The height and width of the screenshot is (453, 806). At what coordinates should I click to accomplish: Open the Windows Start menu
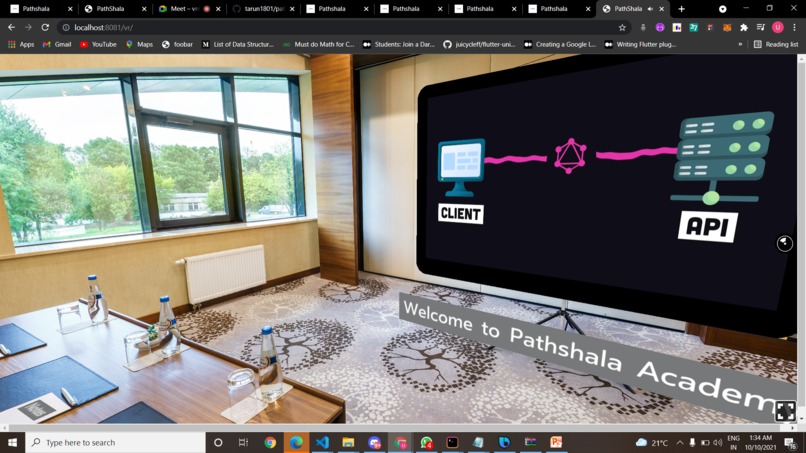(x=12, y=442)
